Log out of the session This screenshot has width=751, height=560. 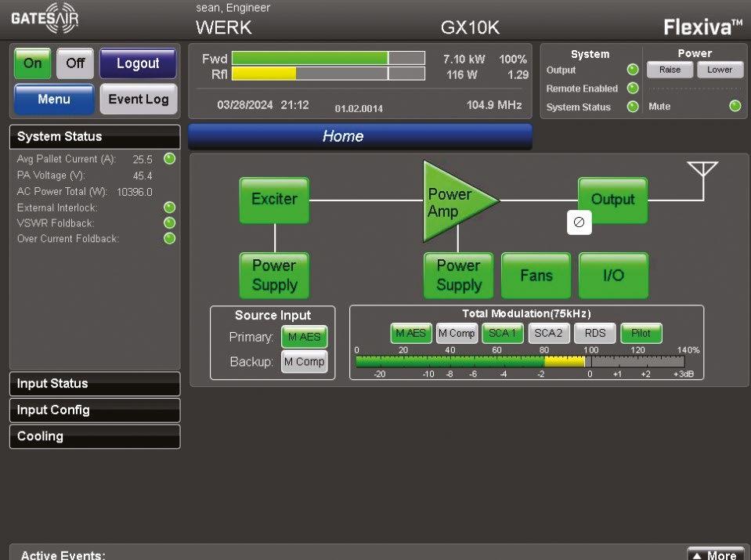(x=138, y=63)
